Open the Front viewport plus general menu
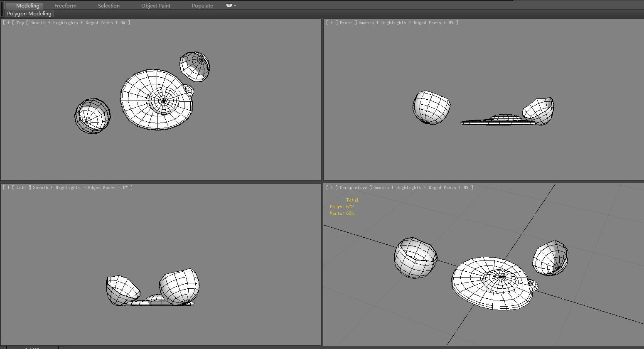 pyautogui.click(x=332, y=23)
